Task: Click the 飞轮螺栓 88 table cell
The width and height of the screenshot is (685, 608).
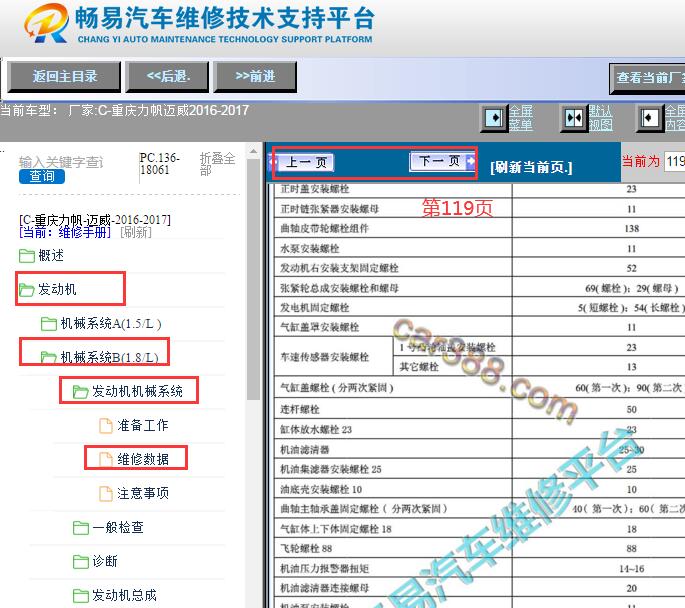Action: click(393, 548)
